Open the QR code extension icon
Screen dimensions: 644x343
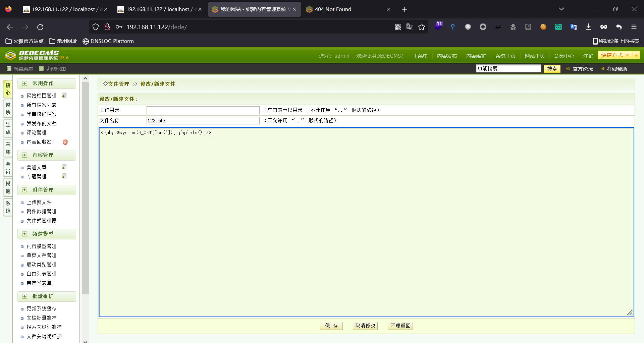click(x=398, y=27)
